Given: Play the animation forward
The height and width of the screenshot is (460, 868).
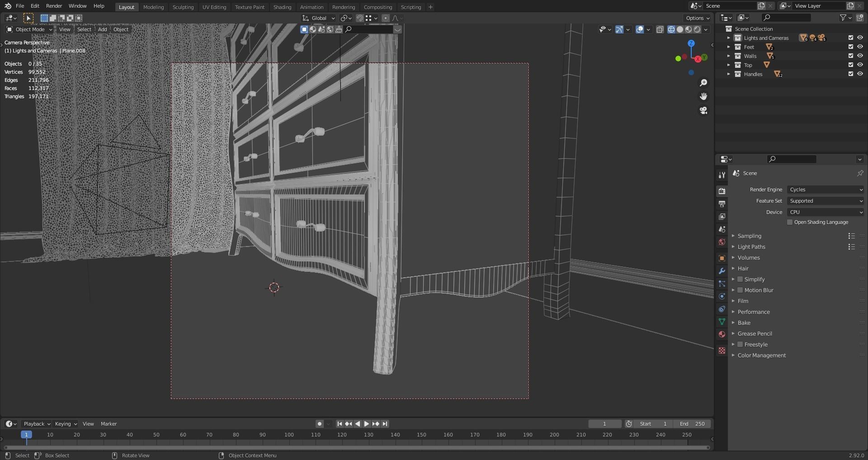Looking at the screenshot, I should pyautogui.click(x=367, y=424).
